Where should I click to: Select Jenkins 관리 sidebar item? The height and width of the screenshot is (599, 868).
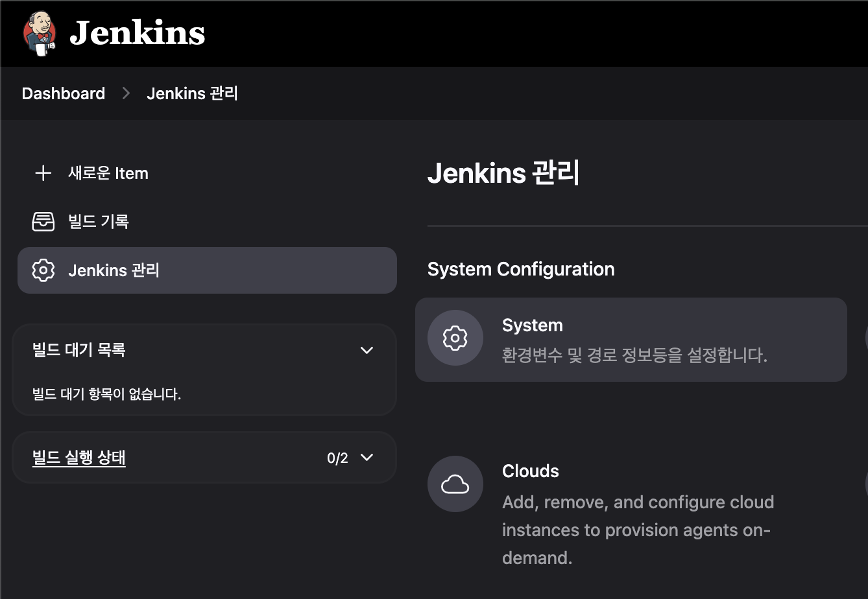click(207, 270)
